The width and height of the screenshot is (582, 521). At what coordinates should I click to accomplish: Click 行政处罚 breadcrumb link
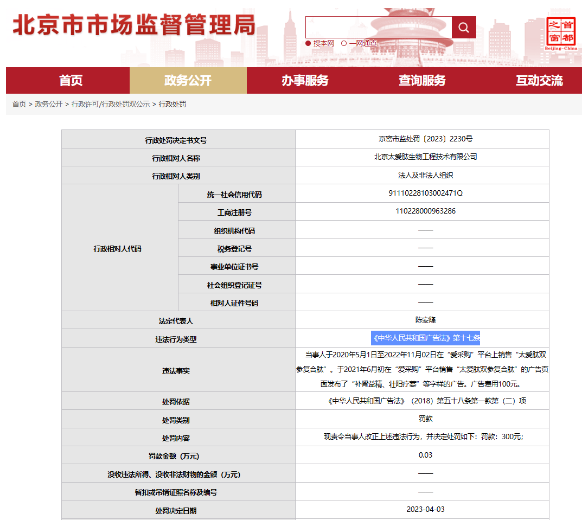(172, 104)
